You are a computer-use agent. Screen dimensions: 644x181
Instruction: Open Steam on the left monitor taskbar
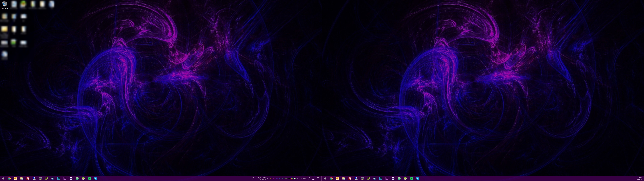click(52, 178)
